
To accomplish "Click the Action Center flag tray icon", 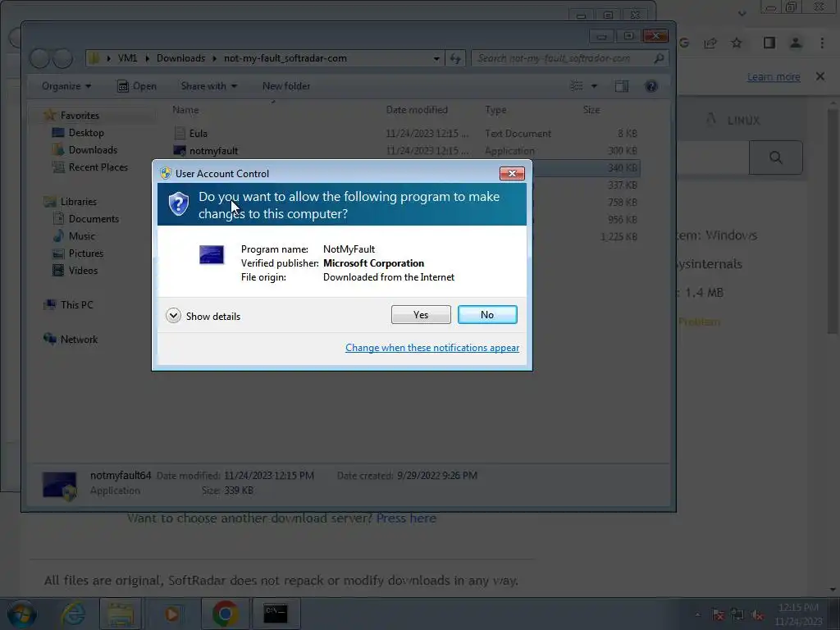I will click(719, 615).
